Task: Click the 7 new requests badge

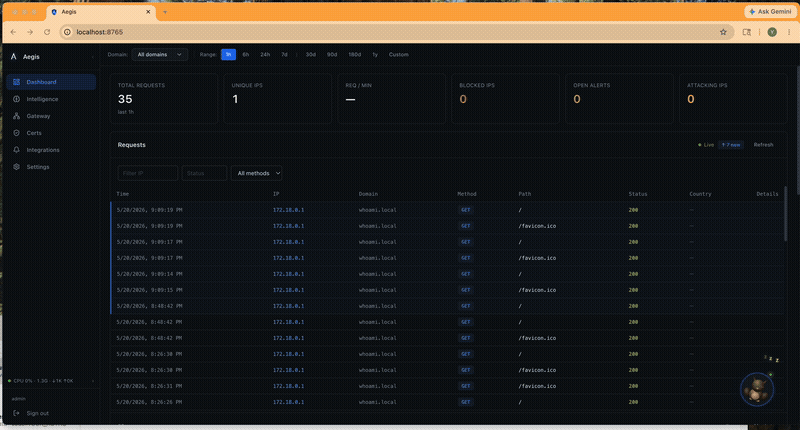Action: pyautogui.click(x=731, y=145)
